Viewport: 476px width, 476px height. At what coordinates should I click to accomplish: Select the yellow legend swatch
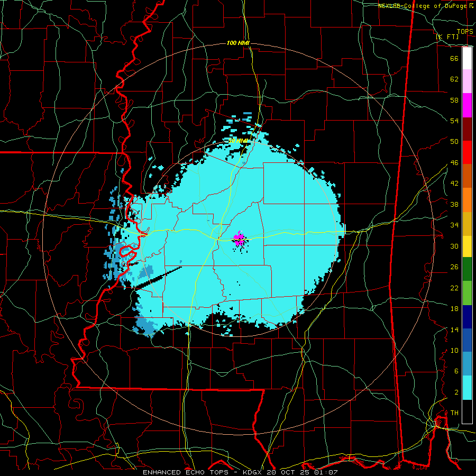click(467, 246)
